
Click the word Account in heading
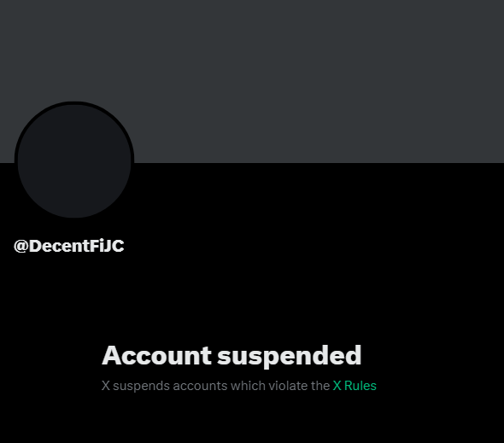pos(156,355)
